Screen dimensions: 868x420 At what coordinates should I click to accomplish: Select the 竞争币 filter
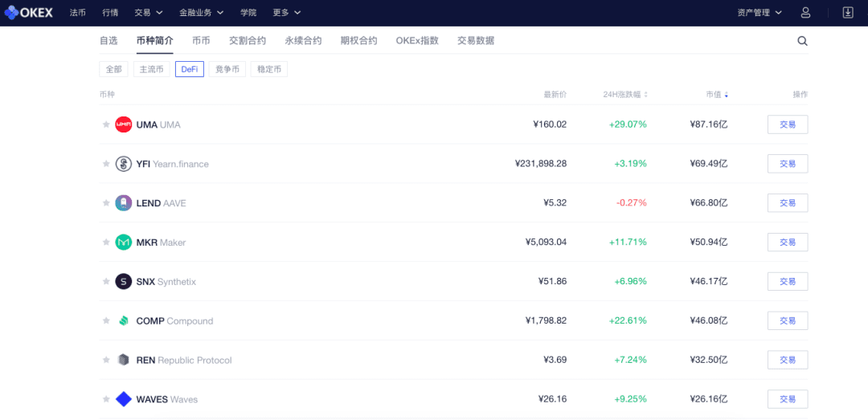coord(227,69)
